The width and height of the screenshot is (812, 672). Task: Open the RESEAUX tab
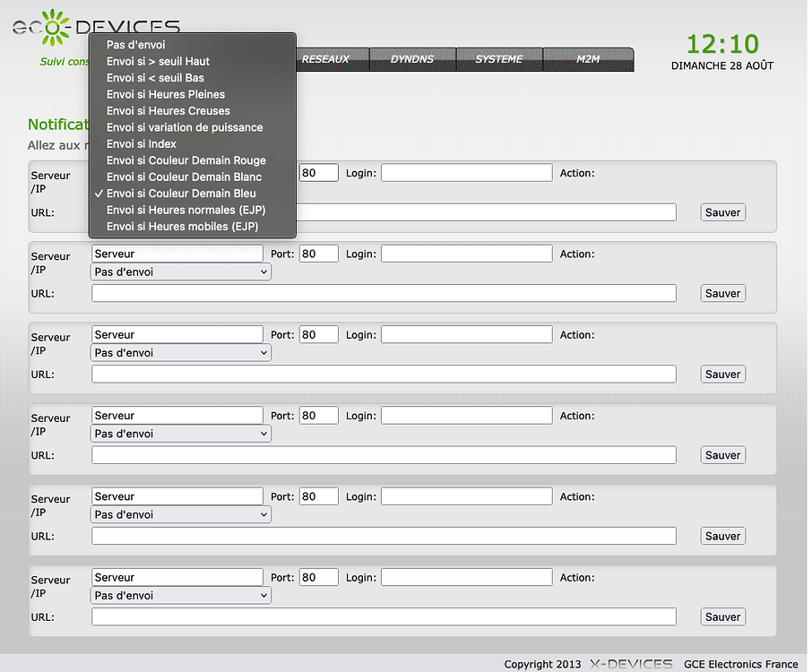[x=325, y=59]
